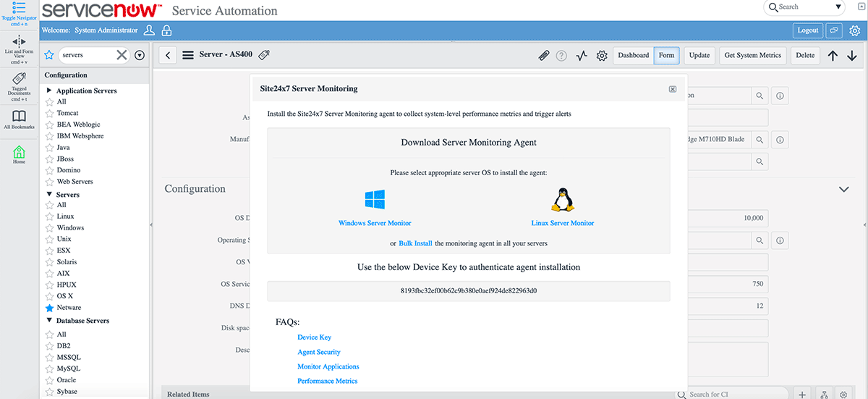Click the paperclip attachments icon
Viewport: 868px width, 399px height.
click(545, 56)
